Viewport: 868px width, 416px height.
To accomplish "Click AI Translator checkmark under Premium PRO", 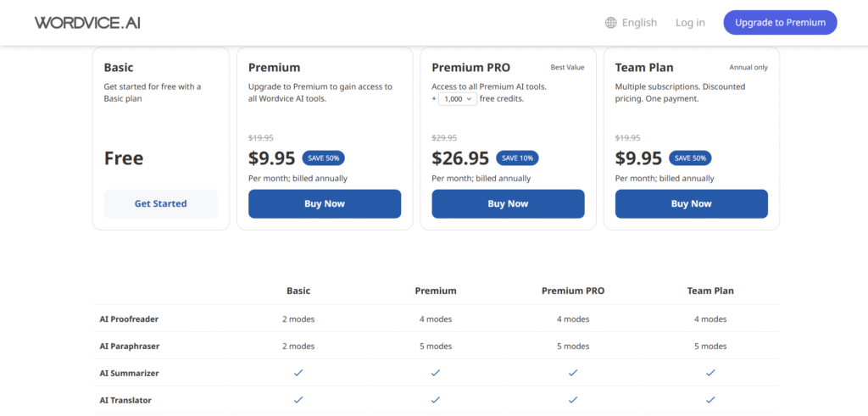I will coord(573,399).
